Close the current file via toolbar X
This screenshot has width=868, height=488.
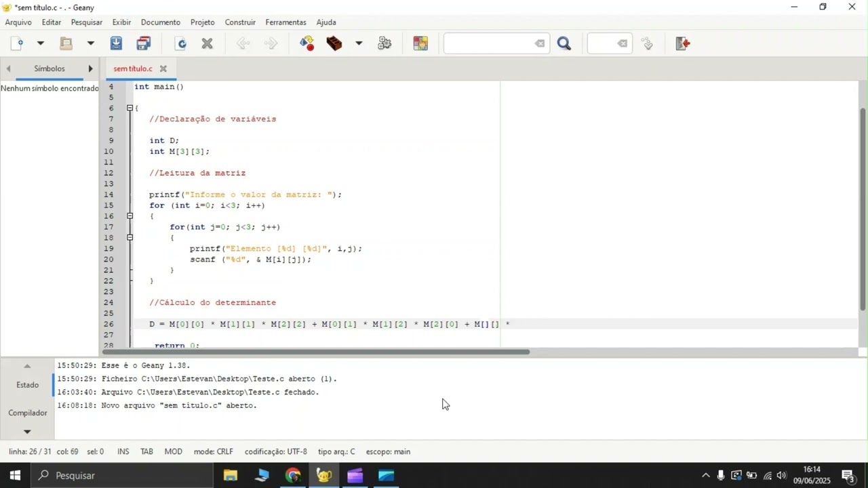[x=208, y=43]
